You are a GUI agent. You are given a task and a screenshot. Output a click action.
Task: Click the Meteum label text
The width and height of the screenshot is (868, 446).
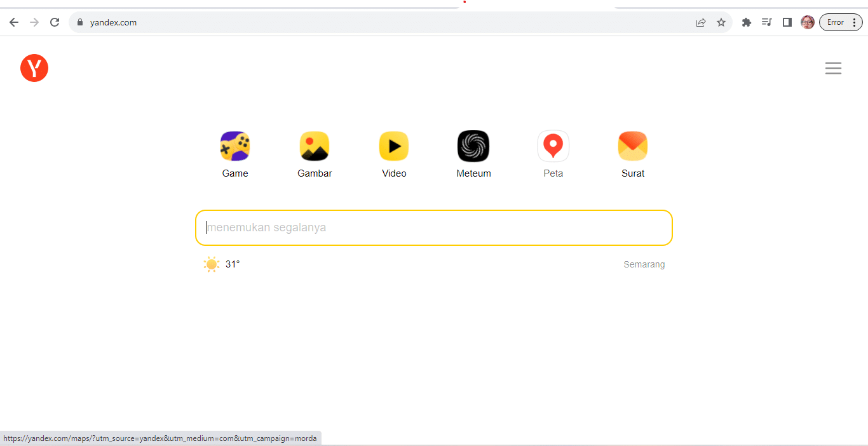coord(473,173)
